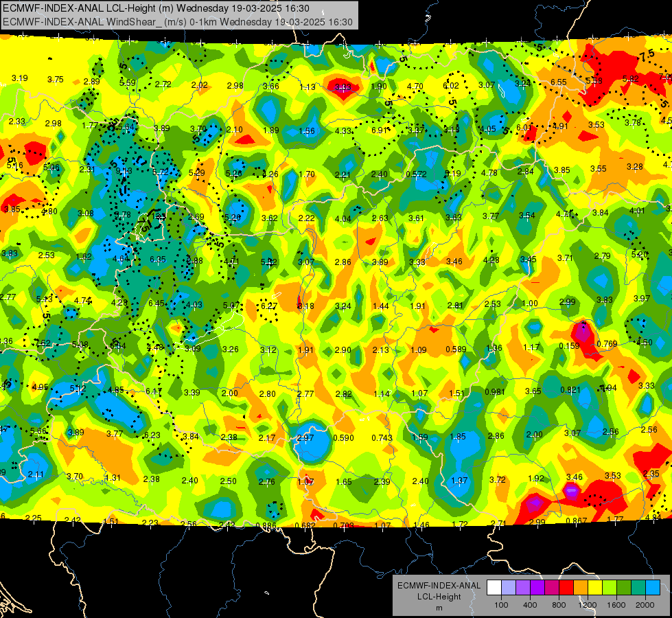This screenshot has height=618, width=672.
Task: Click the wind shear value '4.64'
Action: pos(121,259)
